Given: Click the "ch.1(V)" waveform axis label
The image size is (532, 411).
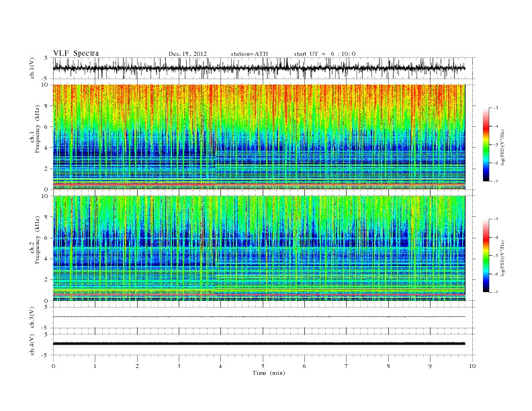Looking at the screenshot, I should (x=32, y=68).
